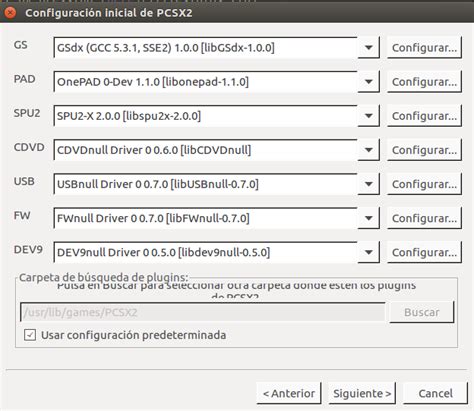This screenshot has width=474, height=411.
Task: Open the USB plugin dropdown arrow
Action: click(368, 184)
